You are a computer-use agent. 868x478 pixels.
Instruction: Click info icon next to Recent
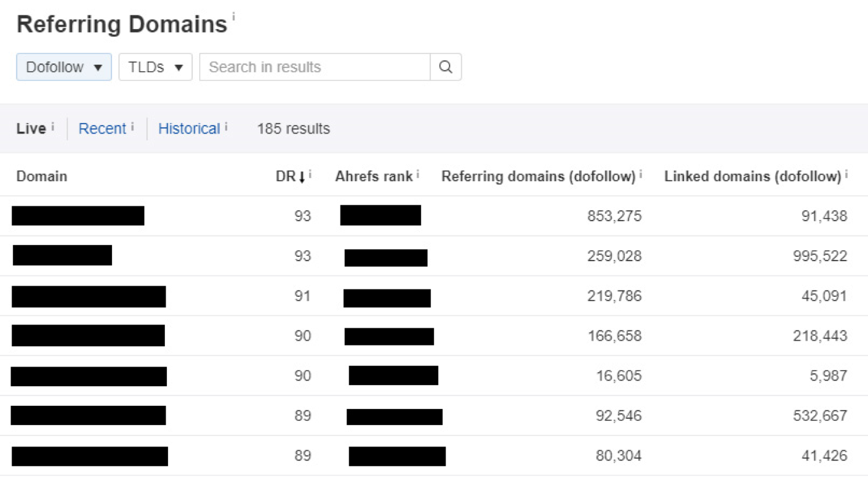pyautogui.click(x=132, y=126)
